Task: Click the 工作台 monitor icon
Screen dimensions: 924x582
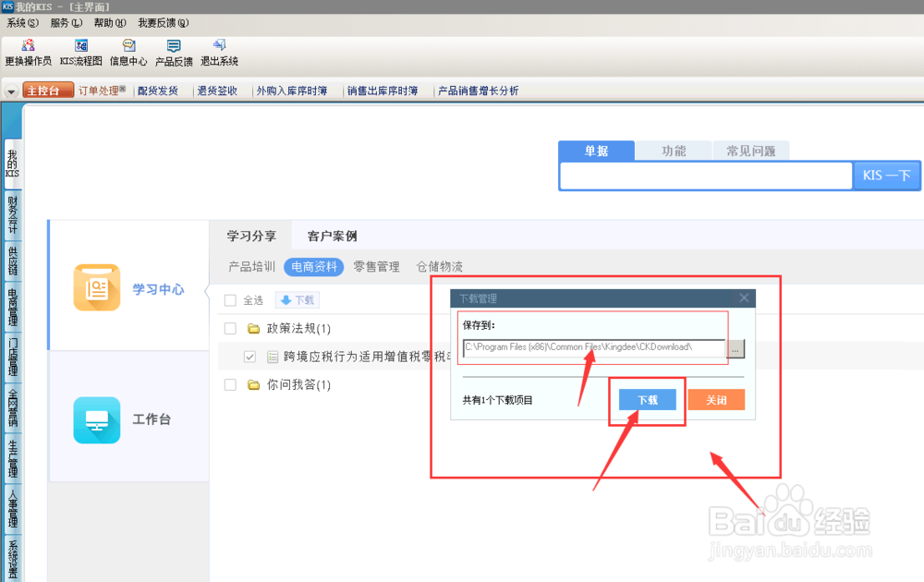Action: tap(97, 420)
